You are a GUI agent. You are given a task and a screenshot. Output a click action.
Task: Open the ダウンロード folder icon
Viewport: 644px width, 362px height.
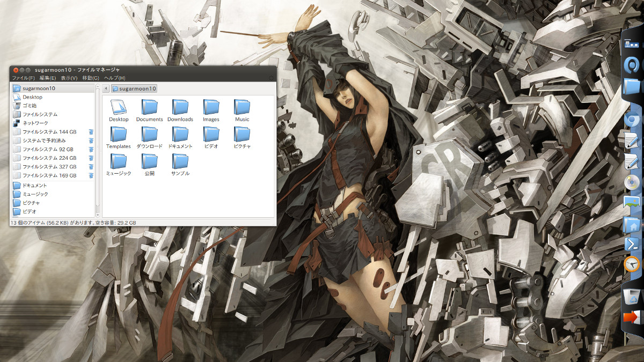tap(149, 134)
